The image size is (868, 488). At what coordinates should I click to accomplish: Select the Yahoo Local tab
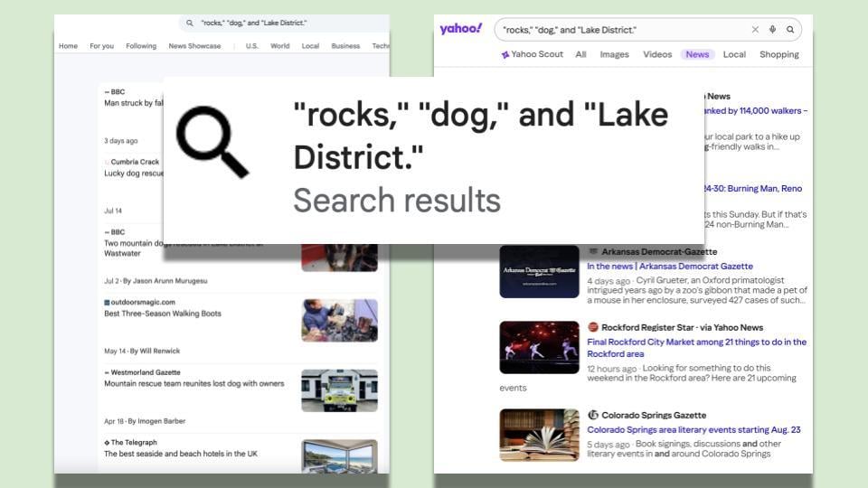[734, 54]
